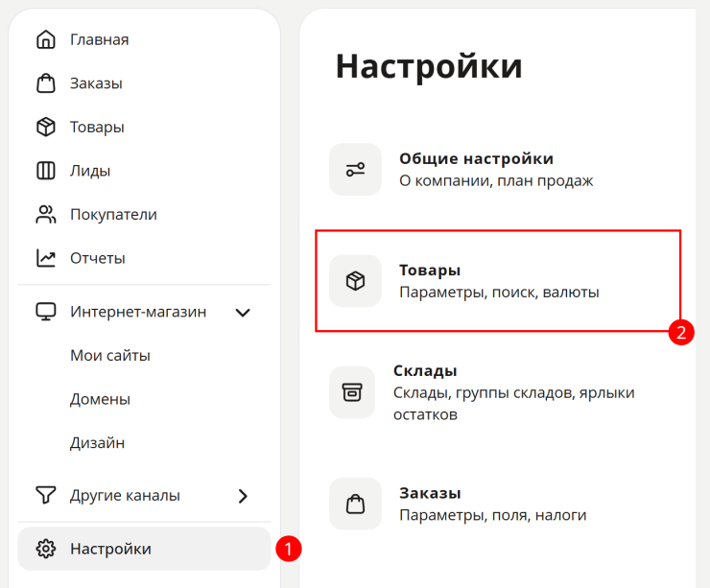The image size is (710, 588).
Task: Click 'Параметры, поля, налоги' description
Action: (x=492, y=515)
